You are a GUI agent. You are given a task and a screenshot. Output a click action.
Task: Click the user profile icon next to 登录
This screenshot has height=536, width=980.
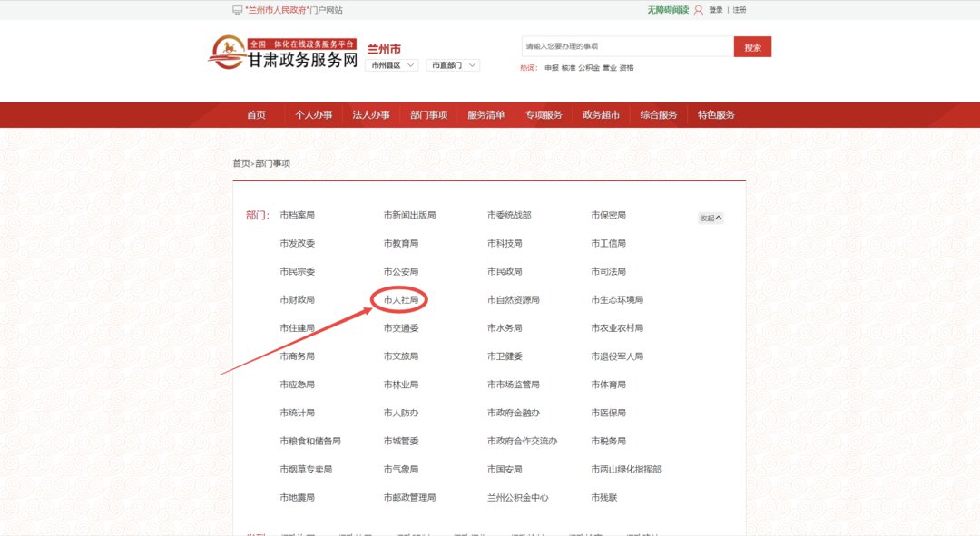point(698,10)
